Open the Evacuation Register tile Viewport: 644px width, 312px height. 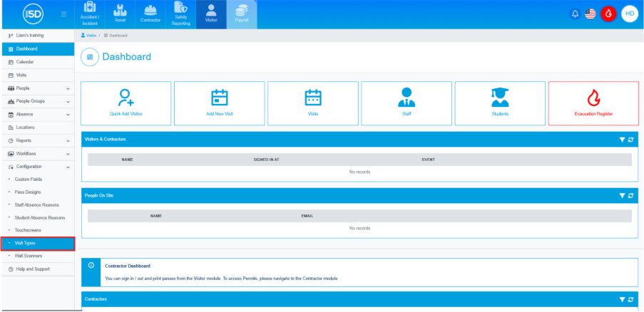point(593,103)
